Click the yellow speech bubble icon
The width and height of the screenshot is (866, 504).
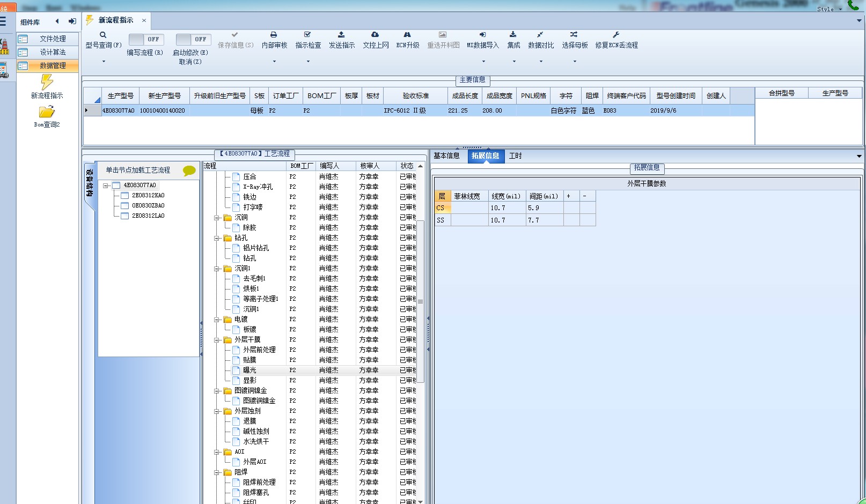tap(189, 171)
